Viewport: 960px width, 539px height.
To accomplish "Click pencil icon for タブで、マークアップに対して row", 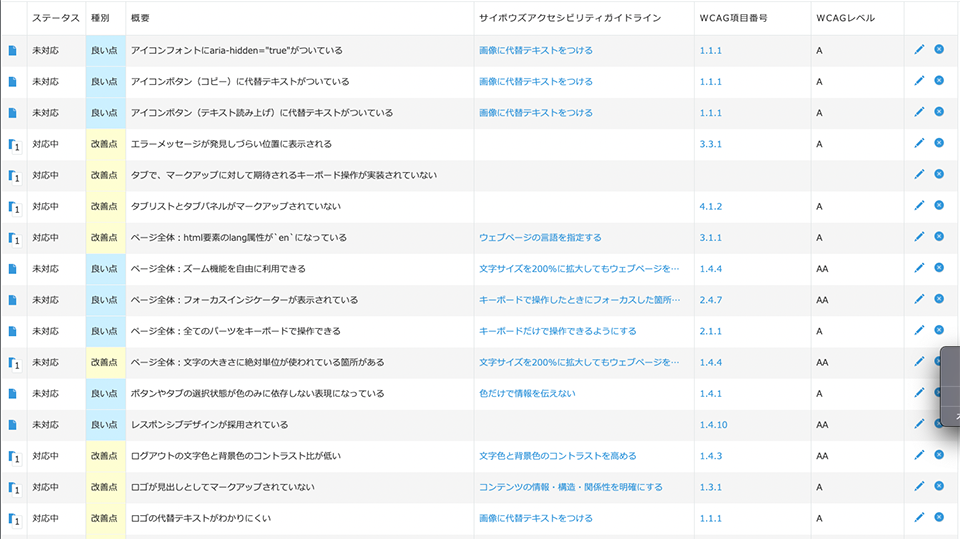I will (919, 175).
